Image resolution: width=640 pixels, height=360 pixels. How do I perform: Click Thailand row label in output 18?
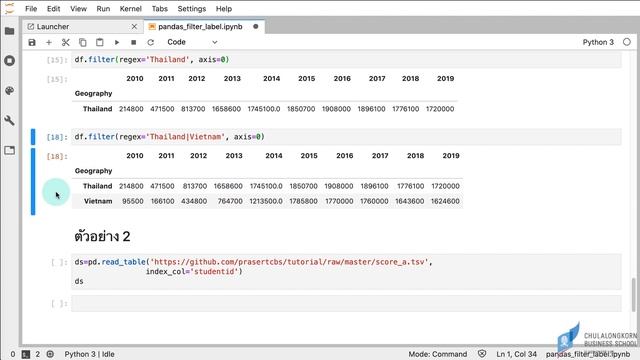pyautogui.click(x=97, y=186)
